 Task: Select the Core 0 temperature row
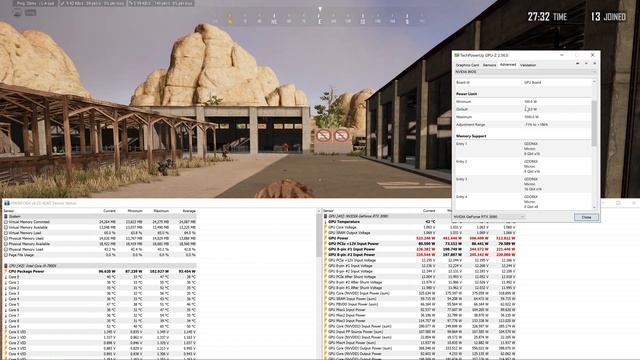[x=100, y=277]
